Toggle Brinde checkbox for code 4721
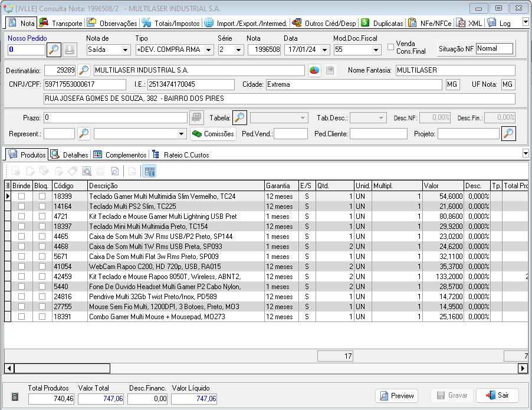This screenshot has width=532, height=410. click(x=22, y=216)
